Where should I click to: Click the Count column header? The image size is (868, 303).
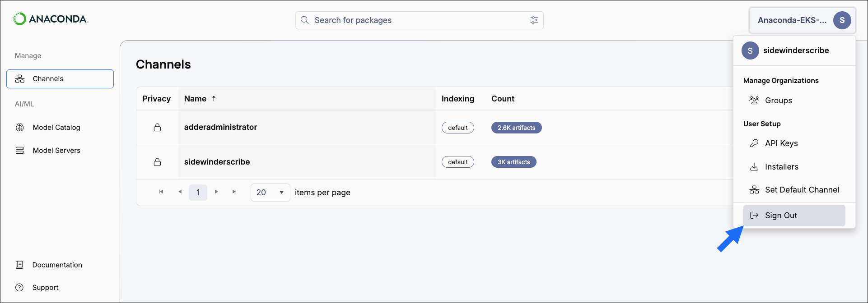coord(503,99)
